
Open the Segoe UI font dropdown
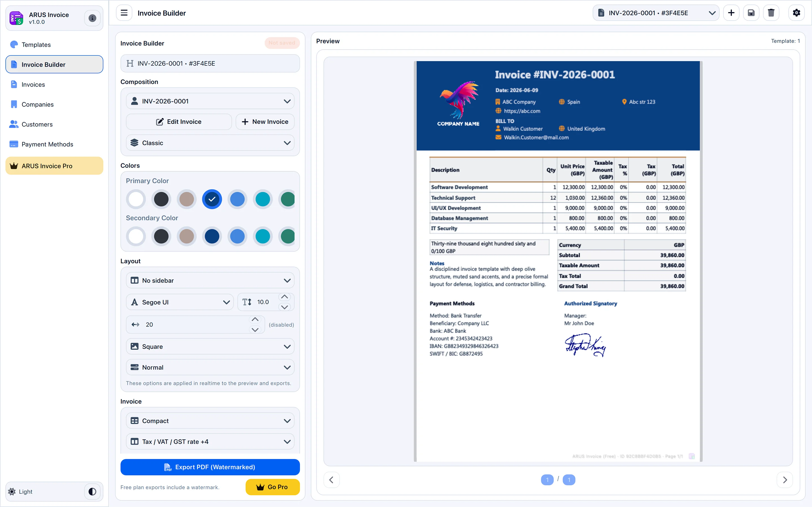click(180, 302)
